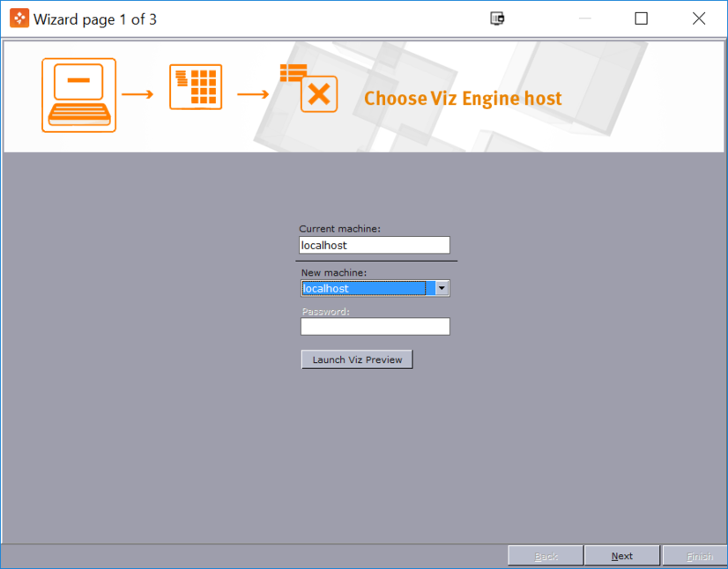Minimize the wizard window

(x=585, y=18)
